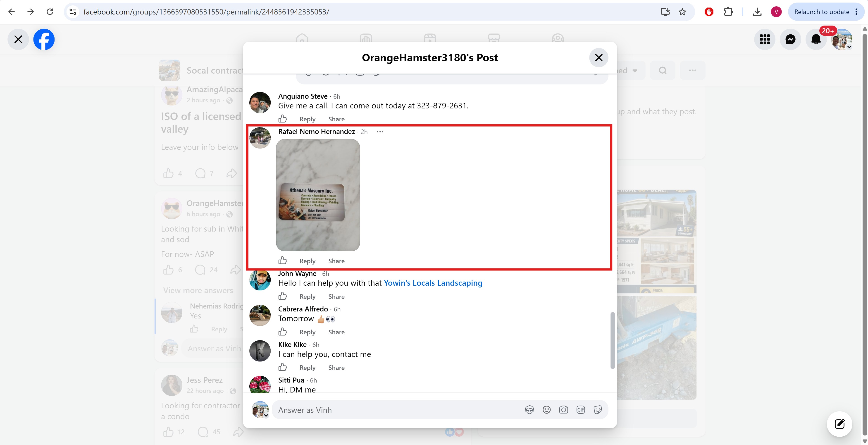Open Sitti Pua's profile name

pos(291,380)
